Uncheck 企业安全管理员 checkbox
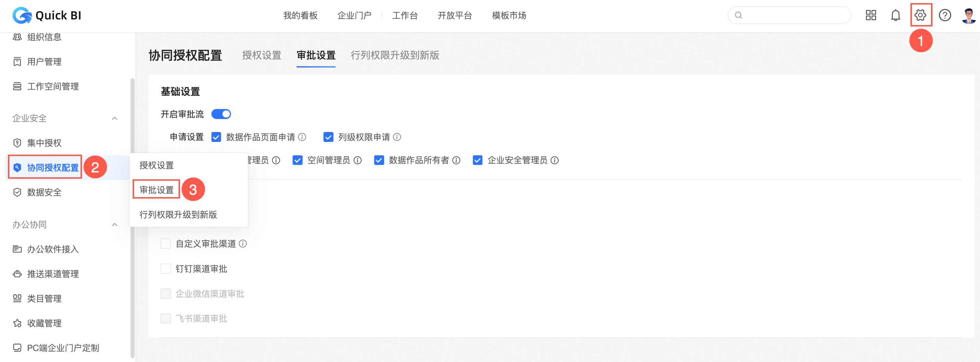Screen dimensions: 980x362 click(477, 160)
